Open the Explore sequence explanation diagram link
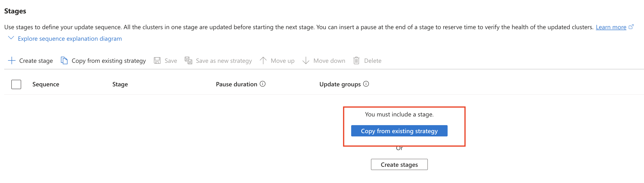This screenshot has height=183, width=644. (x=70, y=39)
